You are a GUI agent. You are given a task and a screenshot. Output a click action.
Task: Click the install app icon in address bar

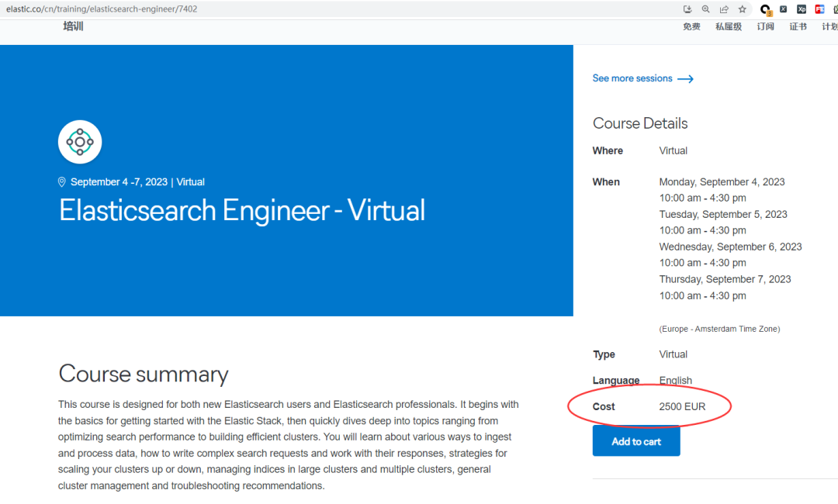687,9
